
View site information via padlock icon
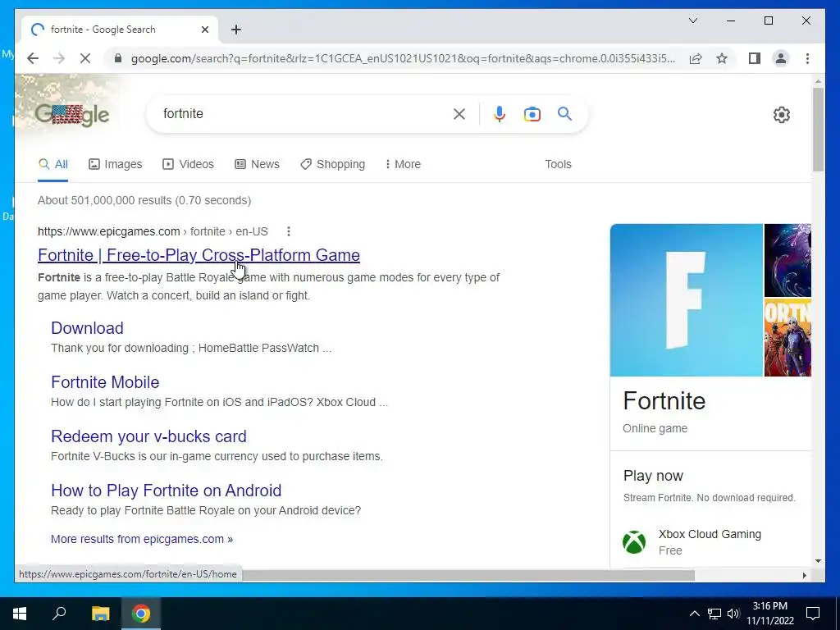(x=118, y=58)
